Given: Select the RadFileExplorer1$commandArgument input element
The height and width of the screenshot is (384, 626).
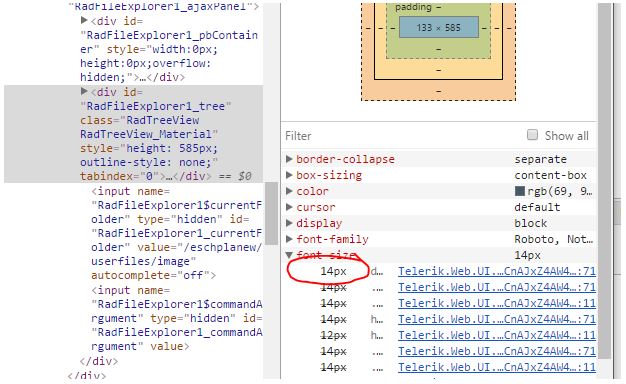Looking at the screenshot, I should pyautogui.click(x=176, y=318).
